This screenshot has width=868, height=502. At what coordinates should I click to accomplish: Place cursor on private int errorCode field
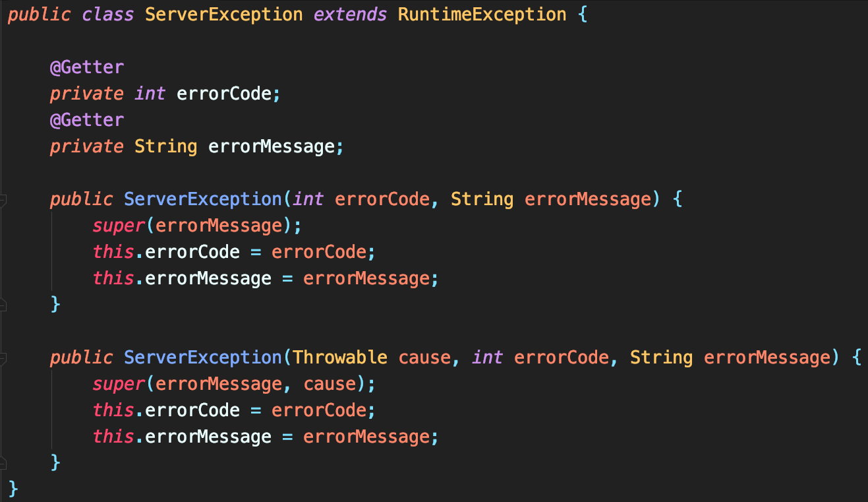pyautogui.click(x=224, y=94)
